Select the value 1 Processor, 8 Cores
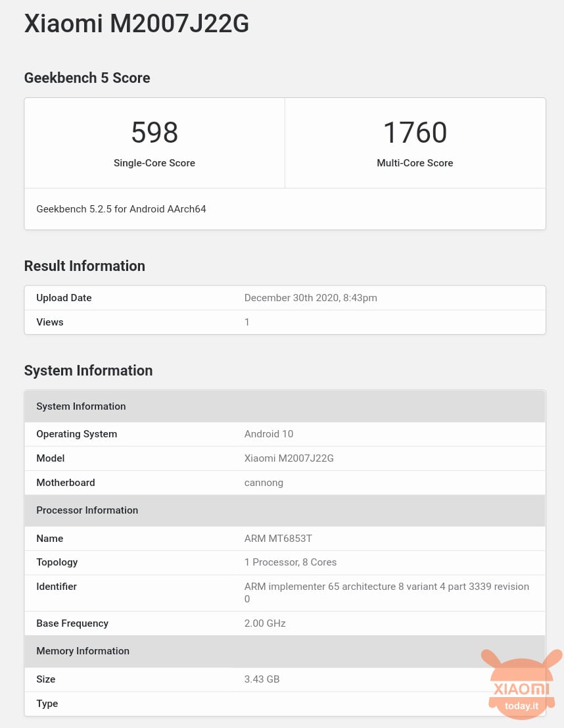This screenshot has width=564, height=728. (x=291, y=562)
